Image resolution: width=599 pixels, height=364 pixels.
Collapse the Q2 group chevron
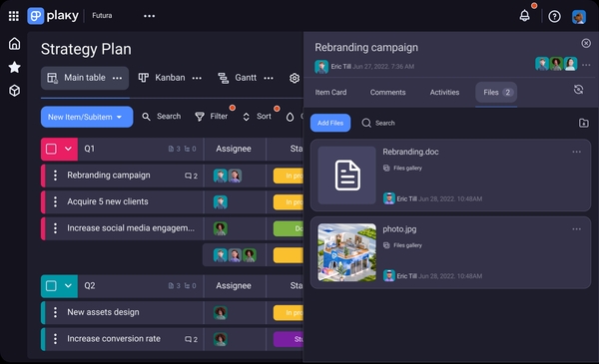[68, 286]
